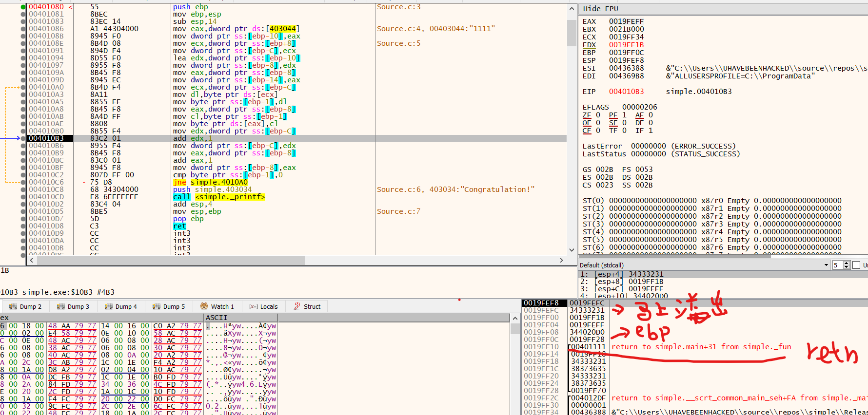Click the EDX register value 0019FF1B

pyautogui.click(x=626, y=45)
